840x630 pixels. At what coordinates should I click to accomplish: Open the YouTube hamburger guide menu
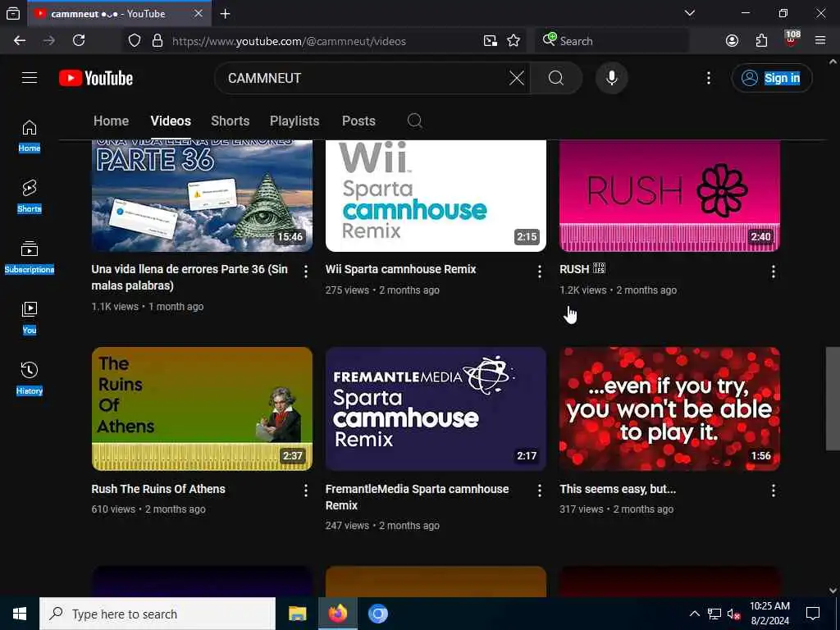30,78
